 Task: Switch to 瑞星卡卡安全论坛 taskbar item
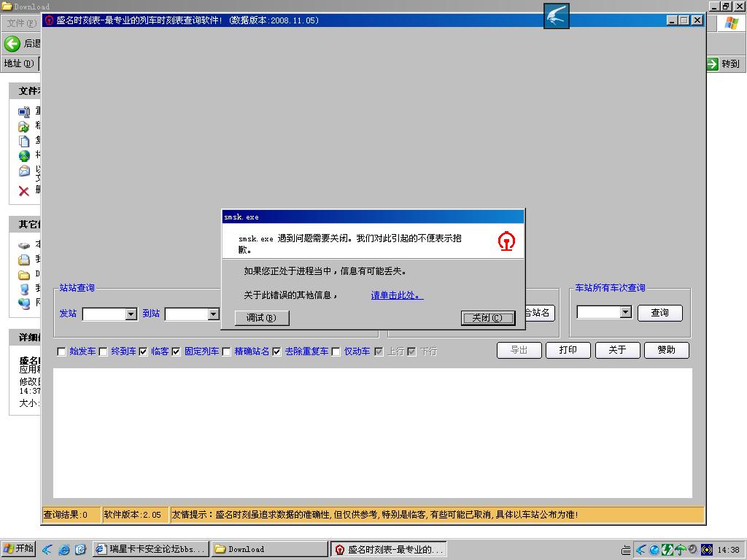tap(150, 549)
